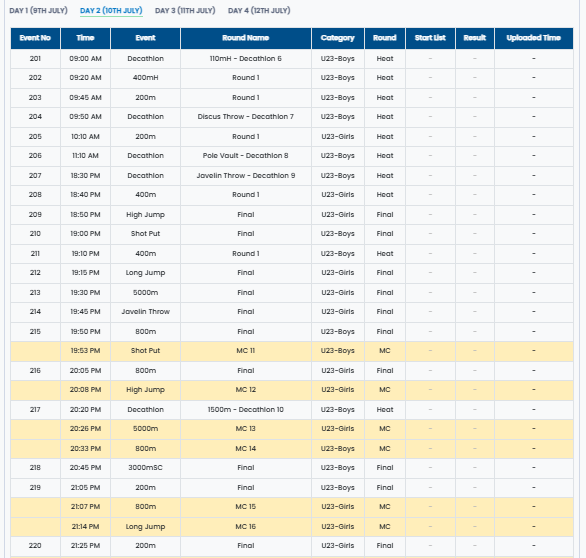Select the MC 14 round name

tap(246, 448)
